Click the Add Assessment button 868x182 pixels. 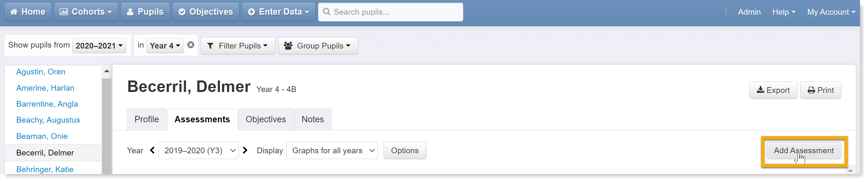pyautogui.click(x=804, y=151)
